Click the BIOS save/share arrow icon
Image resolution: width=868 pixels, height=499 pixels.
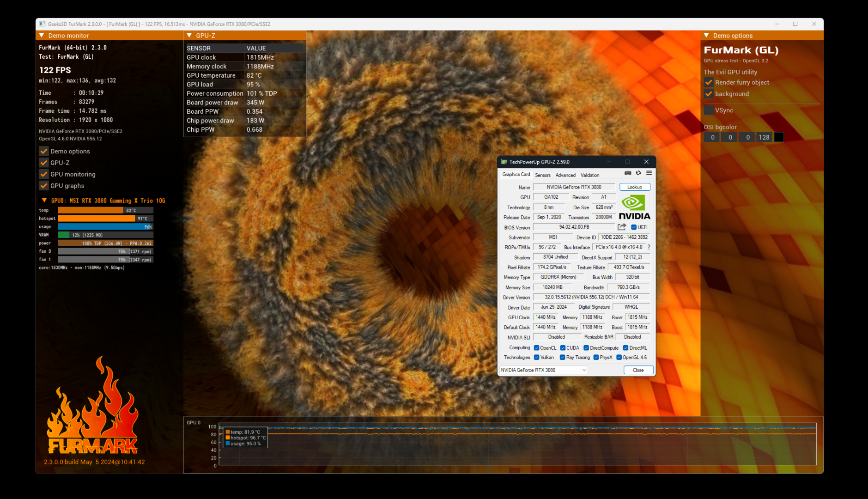[x=622, y=227]
